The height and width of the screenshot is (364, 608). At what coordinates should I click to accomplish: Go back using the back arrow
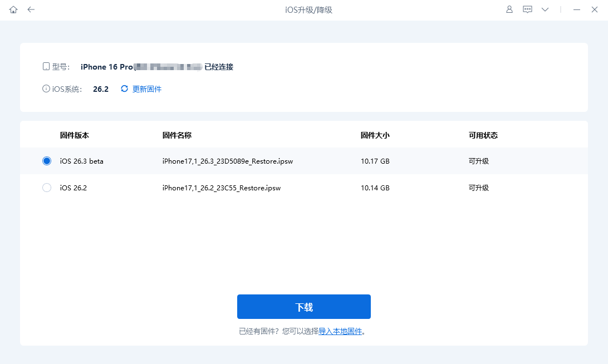pos(31,9)
